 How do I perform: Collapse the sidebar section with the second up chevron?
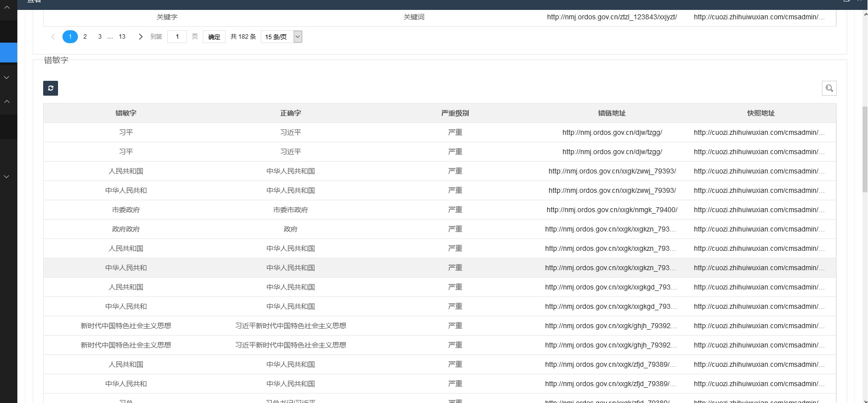click(7, 101)
